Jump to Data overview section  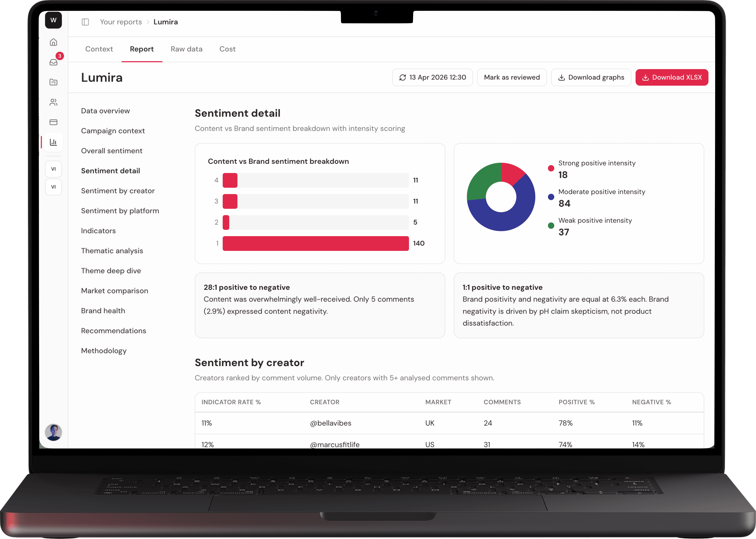click(105, 111)
